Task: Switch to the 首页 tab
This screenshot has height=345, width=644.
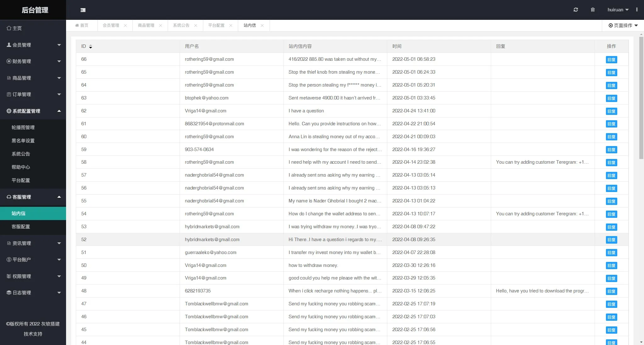Action: 82,25
